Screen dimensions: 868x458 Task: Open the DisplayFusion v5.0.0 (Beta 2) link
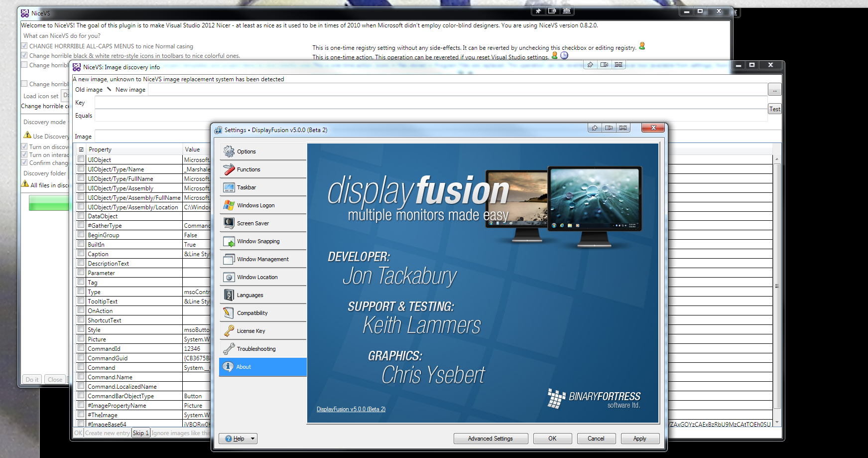click(x=351, y=409)
